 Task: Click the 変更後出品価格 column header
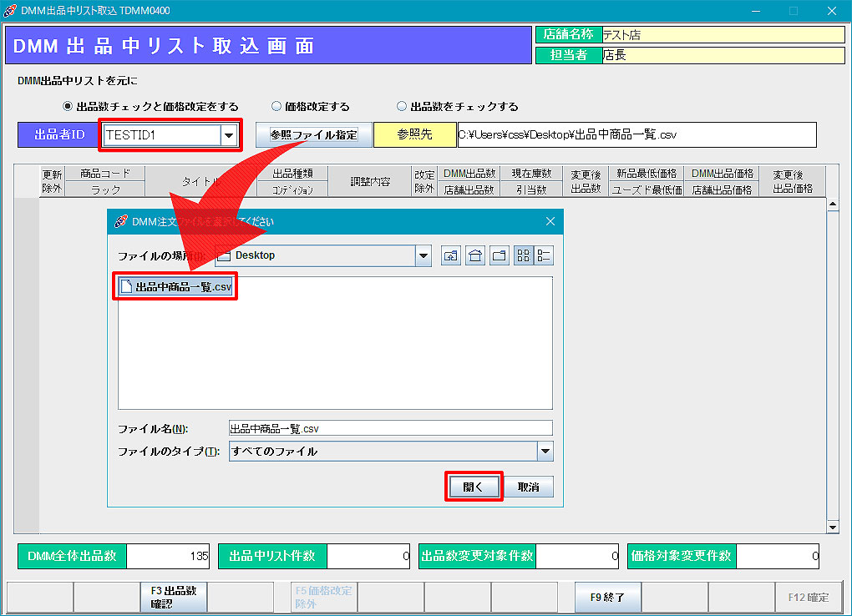[793, 181]
